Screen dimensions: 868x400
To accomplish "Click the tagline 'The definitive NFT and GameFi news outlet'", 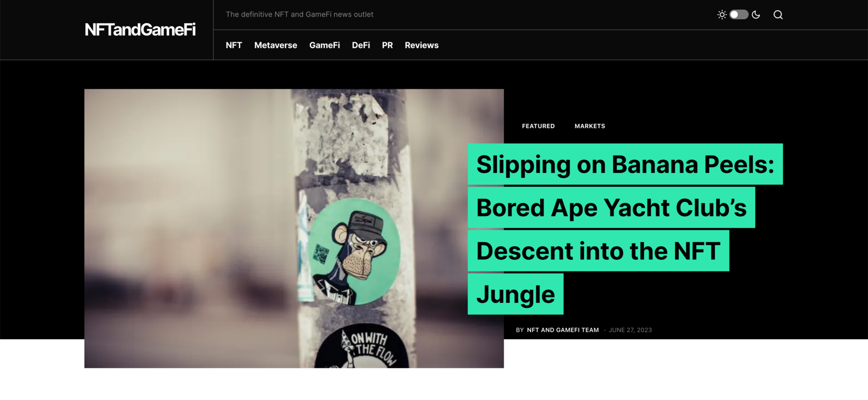I will tap(300, 14).
